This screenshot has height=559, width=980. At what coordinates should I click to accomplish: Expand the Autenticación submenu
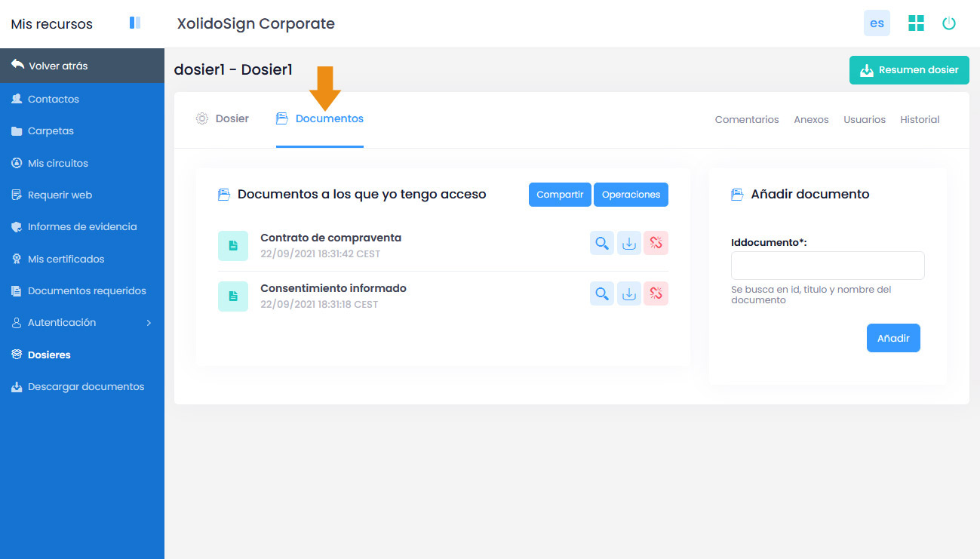[x=82, y=323]
